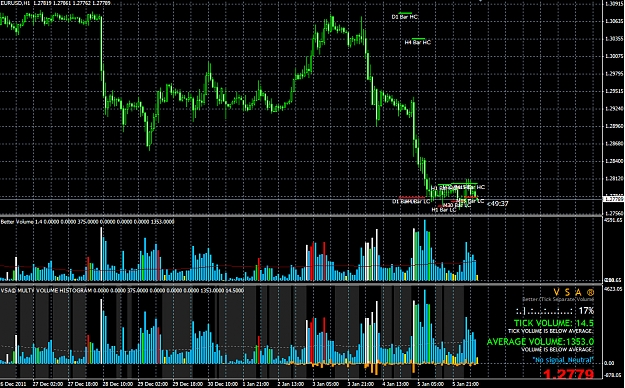This screenshot has width=625, height=388.
Task: Click the white 'VOLUME IS BELOW AVERAGE' line
Action: coord(557,350)
